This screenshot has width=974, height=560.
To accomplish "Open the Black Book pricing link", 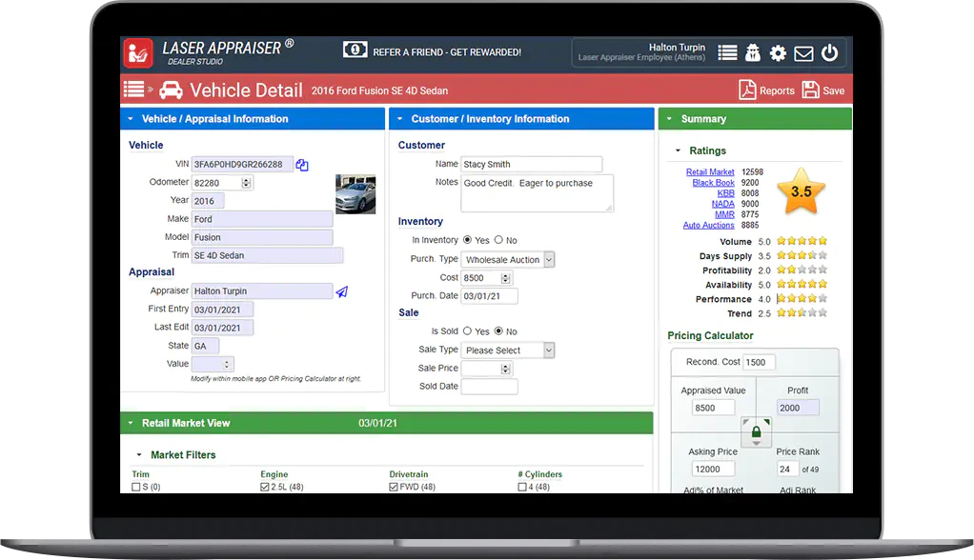I will point(713,183).
